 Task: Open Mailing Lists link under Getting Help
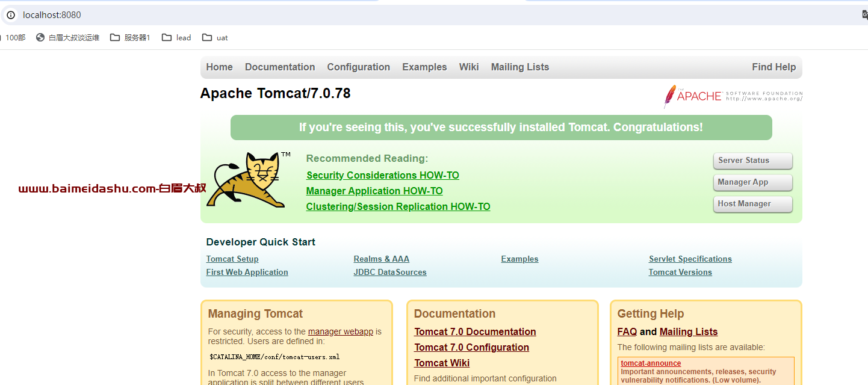pyautogui.click(x=689, y=331)
